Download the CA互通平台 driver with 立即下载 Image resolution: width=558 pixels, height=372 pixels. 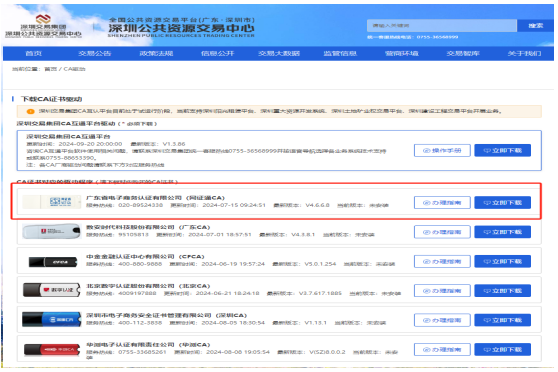(x=502, y=151)
